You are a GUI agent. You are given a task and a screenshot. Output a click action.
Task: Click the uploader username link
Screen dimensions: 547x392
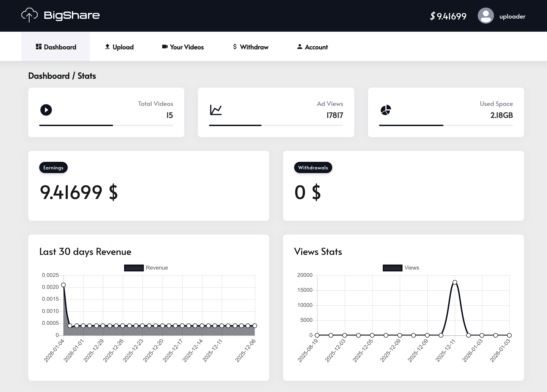click(x=512, y=16)
